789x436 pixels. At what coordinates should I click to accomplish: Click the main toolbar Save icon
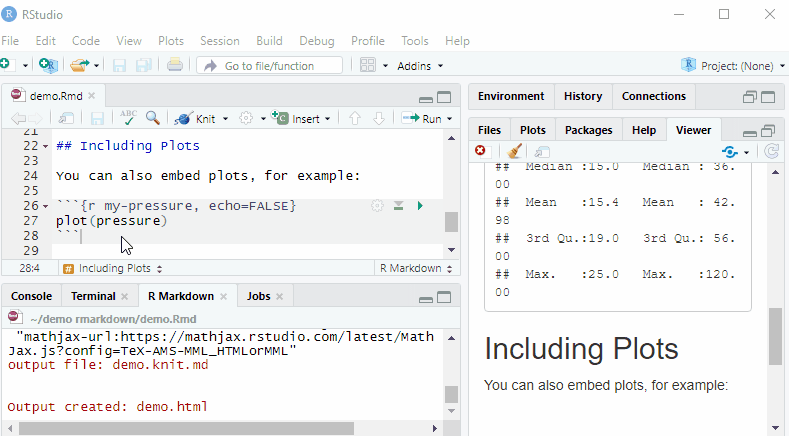tap(119, 65)
